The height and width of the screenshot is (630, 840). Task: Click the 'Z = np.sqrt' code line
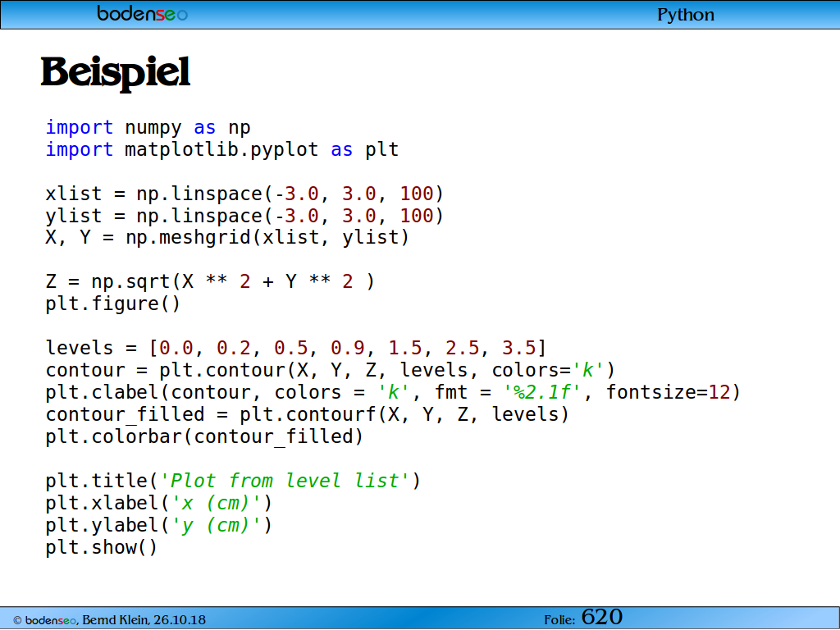(210, 282)
